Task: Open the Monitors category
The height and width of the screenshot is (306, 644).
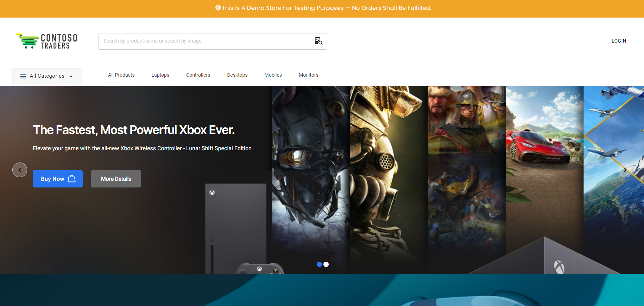Action: (309, 75)
